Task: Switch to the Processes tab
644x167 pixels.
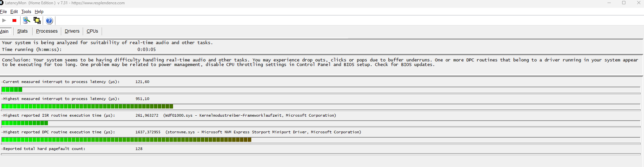Action: tap(47, 31)
